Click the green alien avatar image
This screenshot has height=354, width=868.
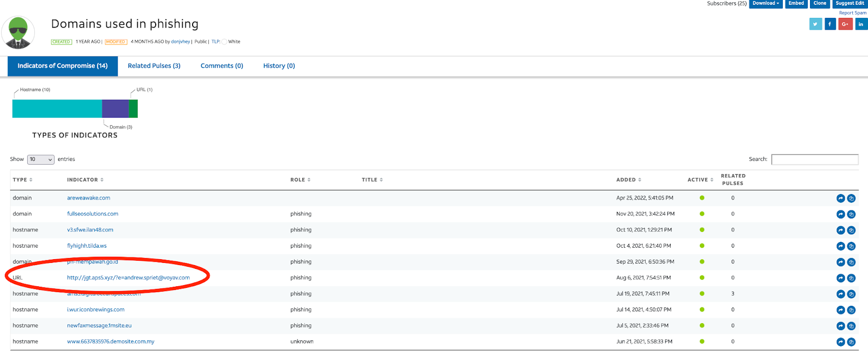point(18,33)
